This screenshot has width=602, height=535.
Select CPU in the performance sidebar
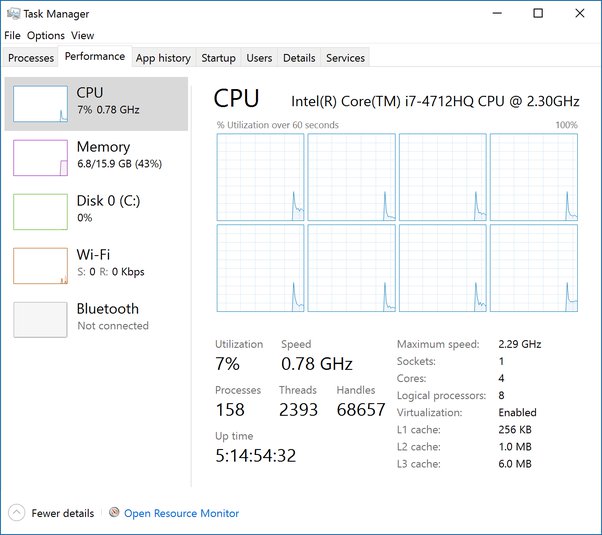[x=96, y=104]
